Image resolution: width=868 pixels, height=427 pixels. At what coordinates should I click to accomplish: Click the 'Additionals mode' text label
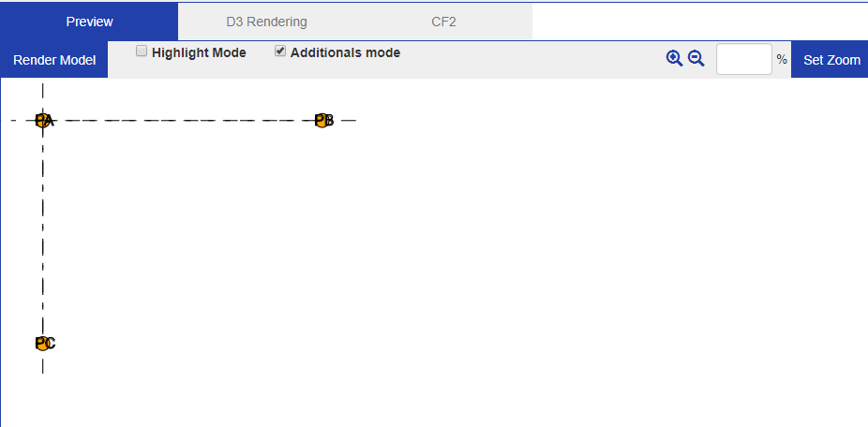coord(345,53)
